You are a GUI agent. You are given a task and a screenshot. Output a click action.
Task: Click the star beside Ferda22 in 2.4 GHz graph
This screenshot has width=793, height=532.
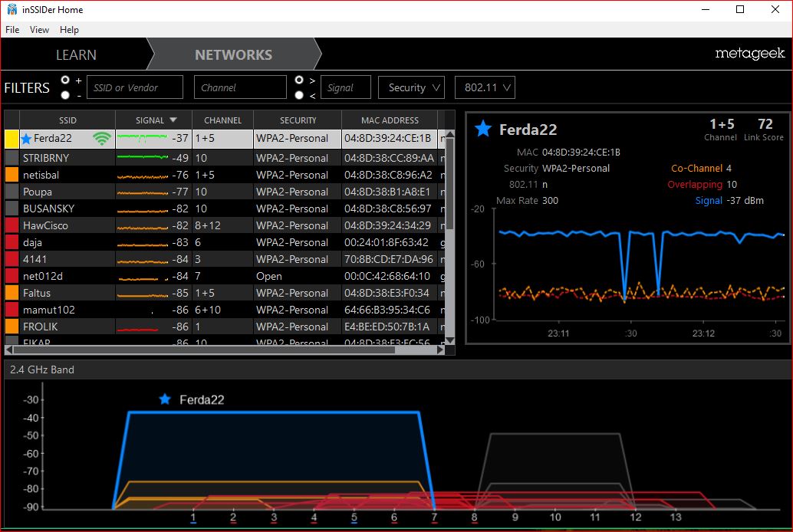164,399
